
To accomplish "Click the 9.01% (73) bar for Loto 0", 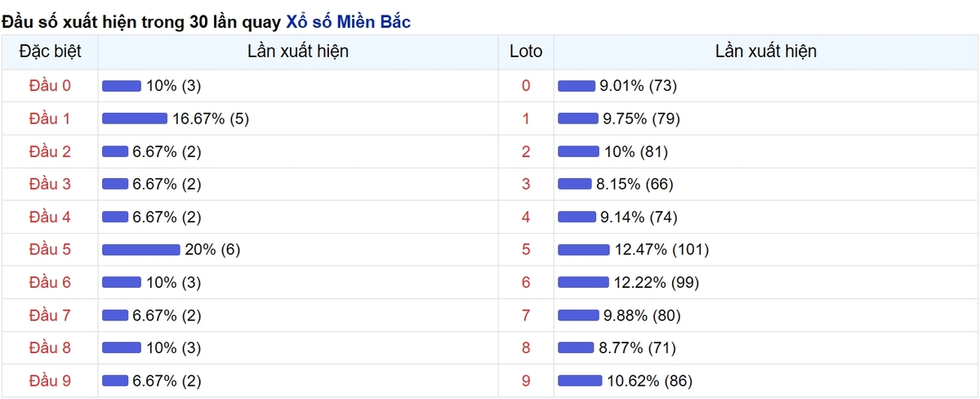I will pos(577,86).
